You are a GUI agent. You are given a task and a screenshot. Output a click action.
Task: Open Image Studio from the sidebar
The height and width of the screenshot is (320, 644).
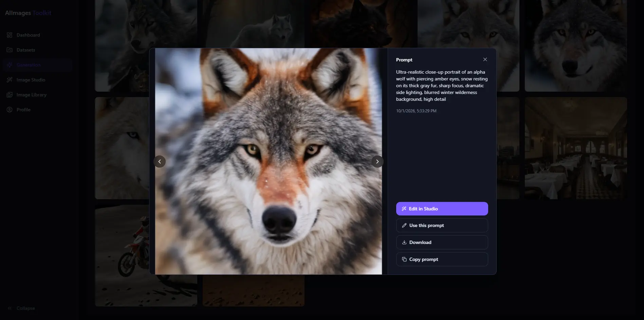pyautogui.click(x=38, y=80)
